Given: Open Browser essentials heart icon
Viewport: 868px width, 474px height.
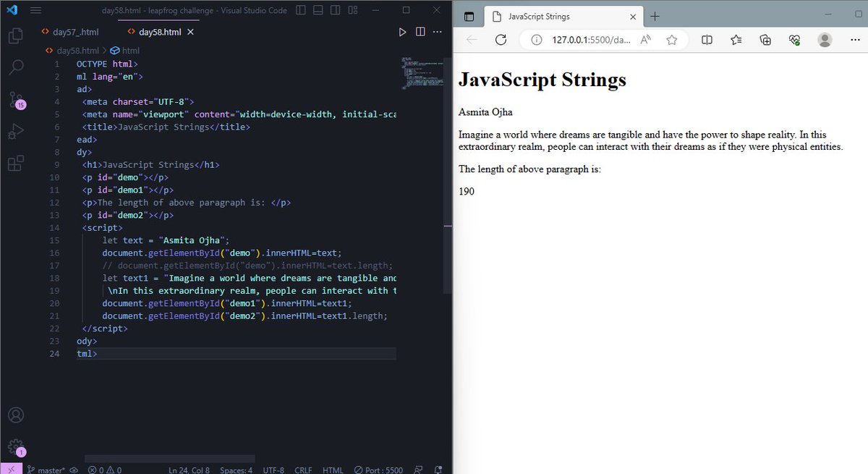Looking at the screenshot, I should coord(794,40).
